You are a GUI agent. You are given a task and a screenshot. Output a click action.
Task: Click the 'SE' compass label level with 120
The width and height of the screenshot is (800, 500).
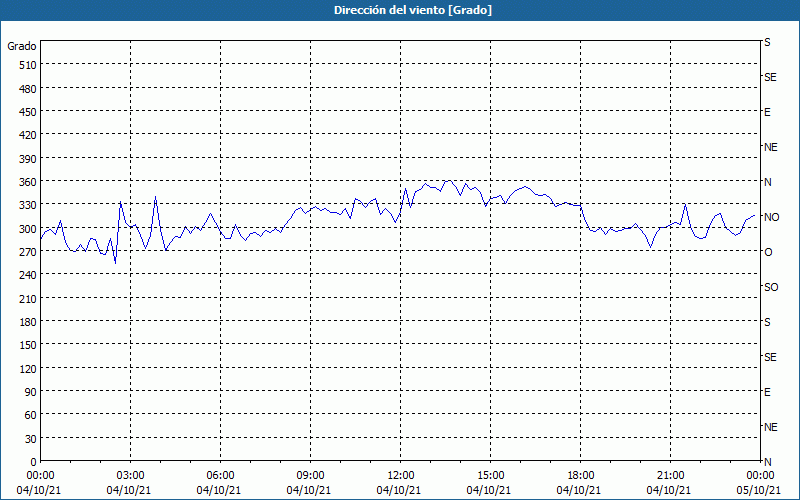point(770,357)
